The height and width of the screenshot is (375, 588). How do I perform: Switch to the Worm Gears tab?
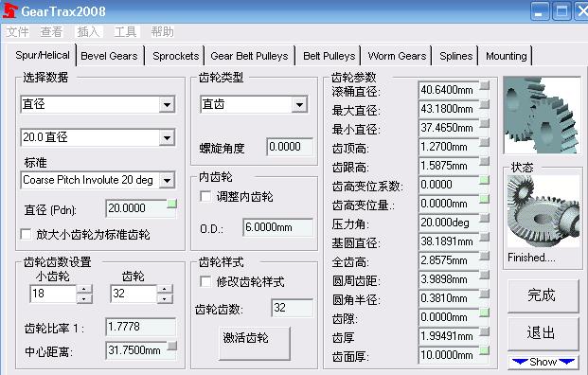click(397, 56)
